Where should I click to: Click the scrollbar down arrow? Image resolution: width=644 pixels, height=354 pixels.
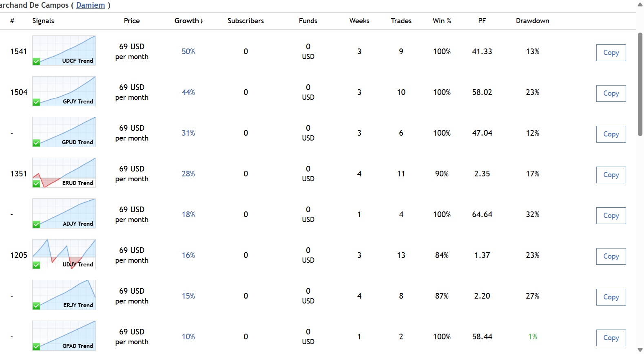coord(640,350)
